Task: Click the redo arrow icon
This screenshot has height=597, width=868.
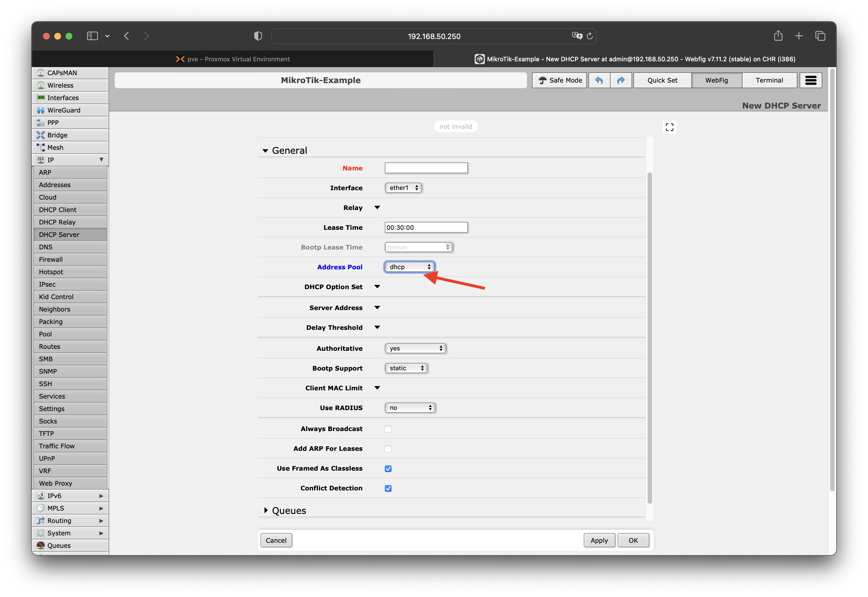Action: pyautogui.click(x=621, y=81)
